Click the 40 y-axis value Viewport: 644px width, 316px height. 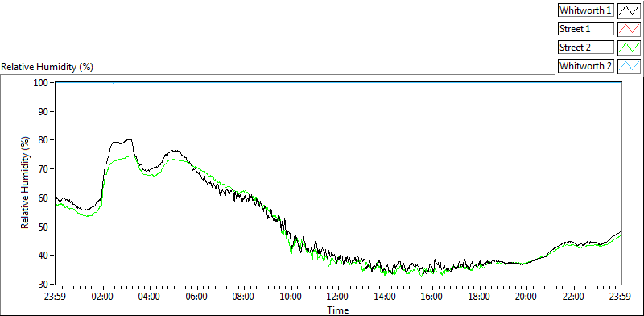[x=44, y=256]
